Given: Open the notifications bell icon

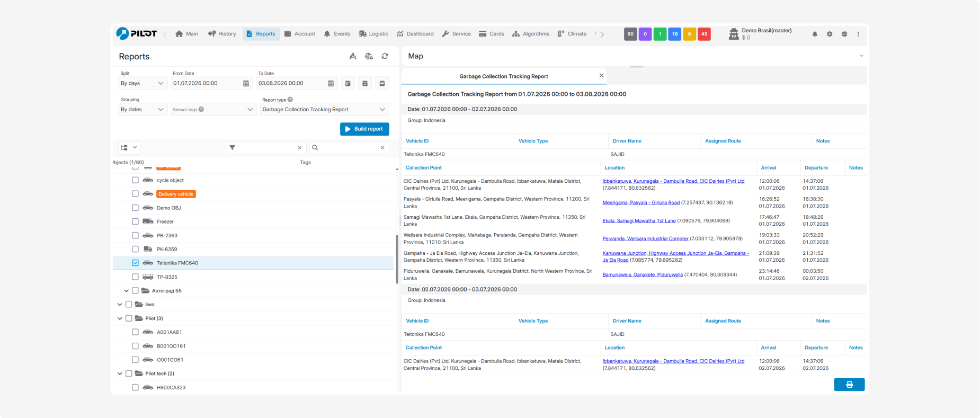Looking at the screenshot, I should coord(815,34).
